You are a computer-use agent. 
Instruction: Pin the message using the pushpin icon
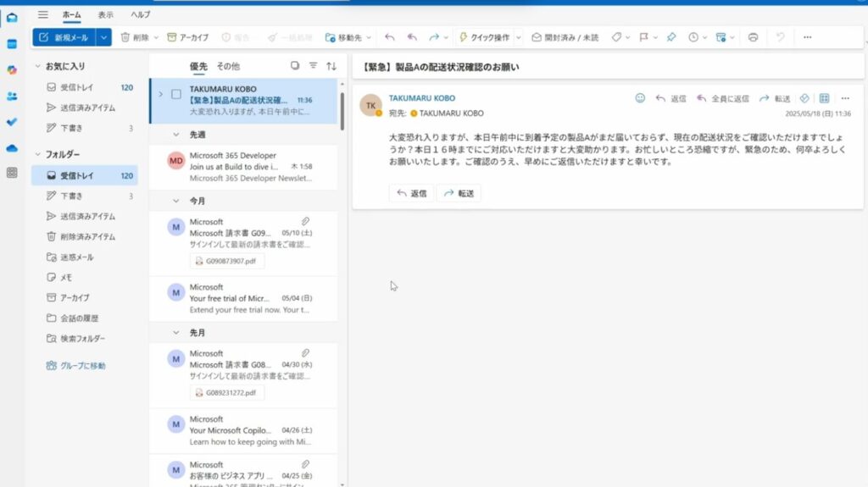click(670, 37)
